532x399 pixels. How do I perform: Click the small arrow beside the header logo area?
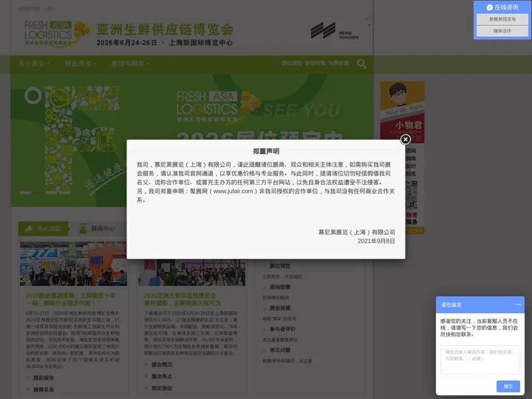(x=369, y=25)
